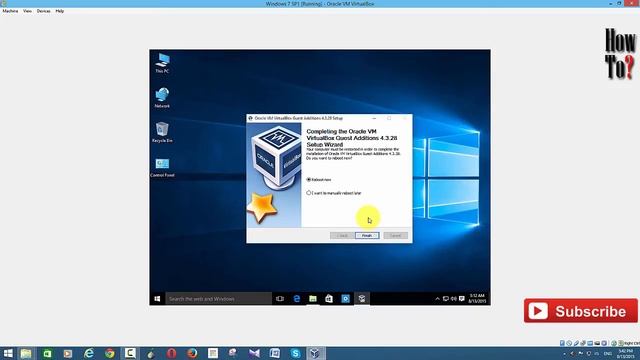This screenshot has width=640, height=360.
Task: Click the host taskbar clock
Action: click(x=626, y=353)
